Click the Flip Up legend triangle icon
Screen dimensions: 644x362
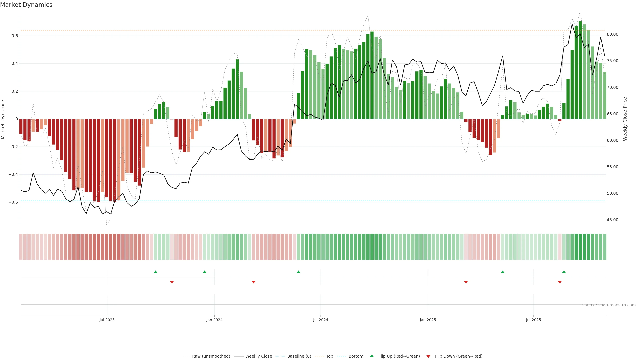coord(371,356)
